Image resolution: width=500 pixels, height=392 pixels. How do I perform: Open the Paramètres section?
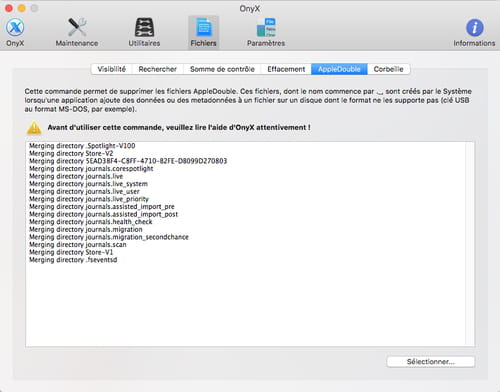click(266, 32)
